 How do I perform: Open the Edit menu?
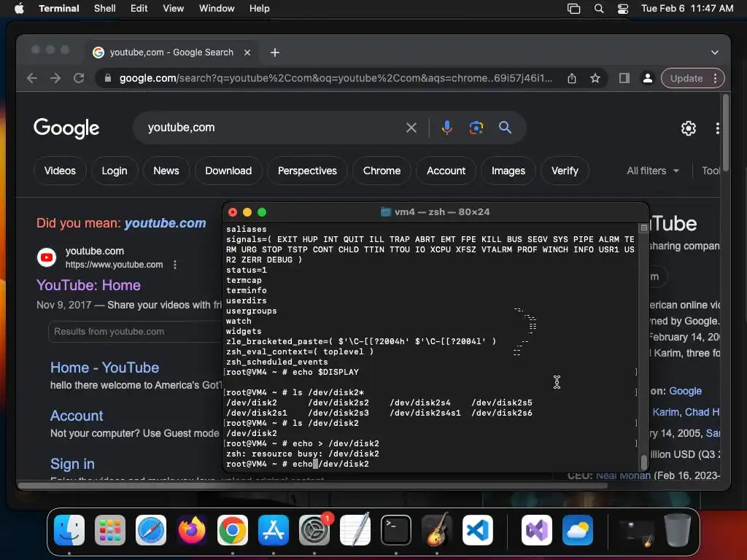[x=139, y=9]
